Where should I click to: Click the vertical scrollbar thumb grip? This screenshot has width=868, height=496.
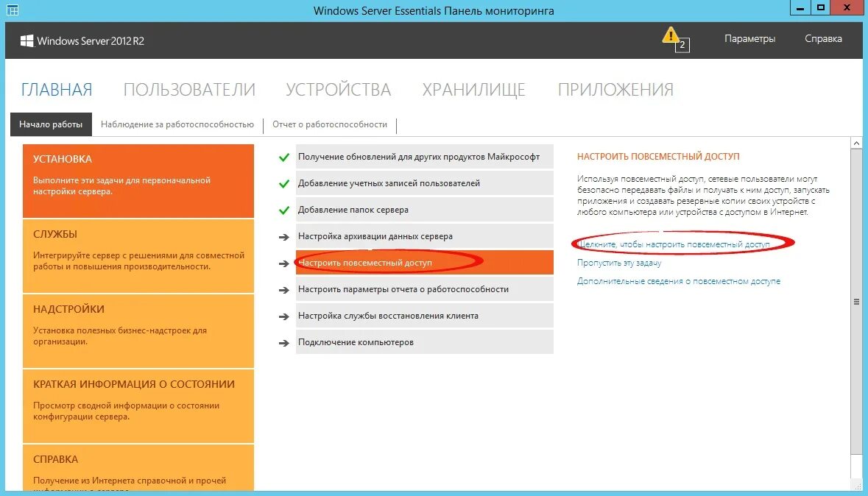(x=856, y=302)
